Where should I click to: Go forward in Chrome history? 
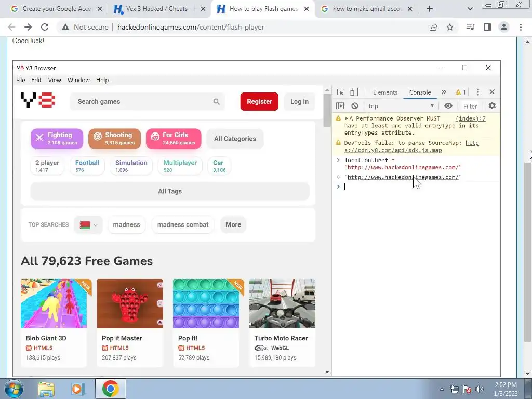coord(28,27)
